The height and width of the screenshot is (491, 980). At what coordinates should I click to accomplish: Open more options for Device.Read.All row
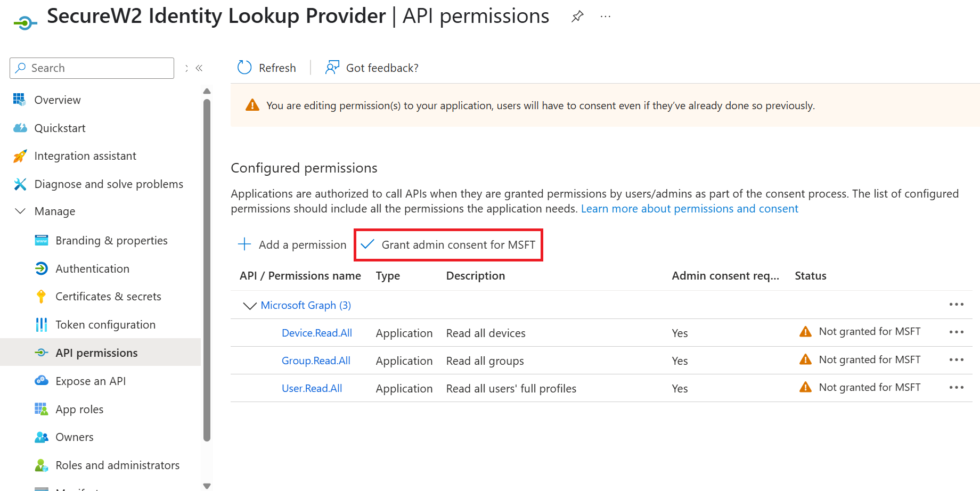pos(956,332)
